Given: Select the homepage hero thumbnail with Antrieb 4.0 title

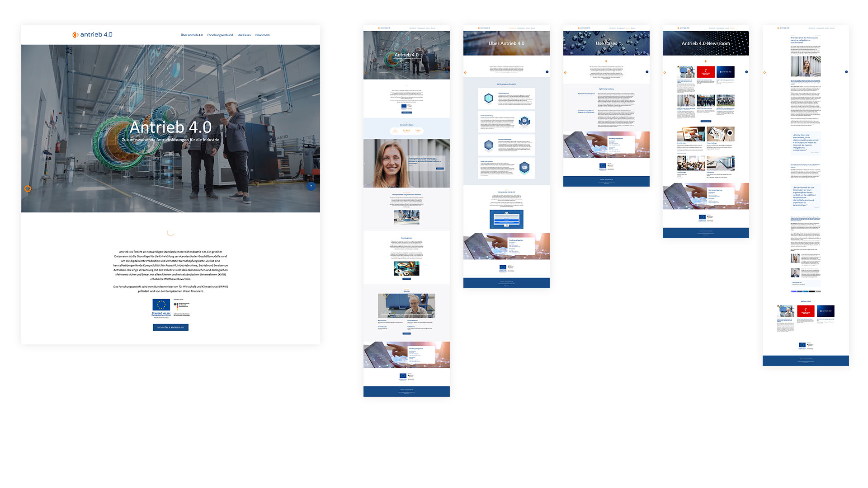Looking at the screenshot, I should (x=406, y=55).
